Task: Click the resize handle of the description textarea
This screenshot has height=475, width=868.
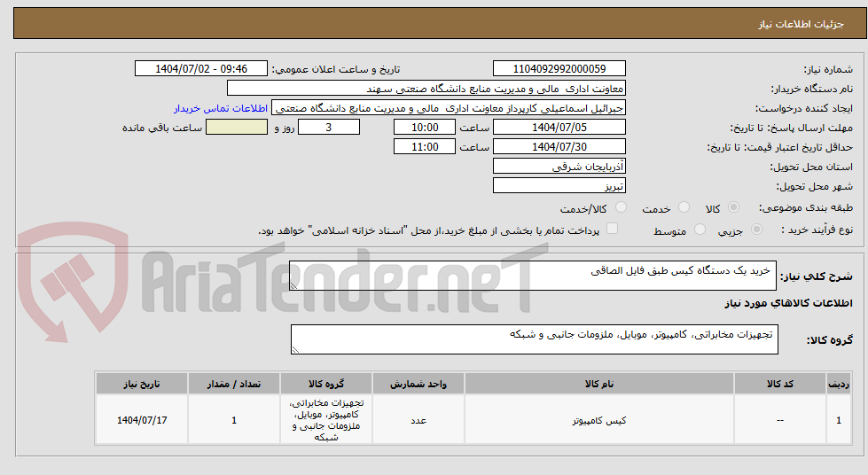Action: coord(293,285)
